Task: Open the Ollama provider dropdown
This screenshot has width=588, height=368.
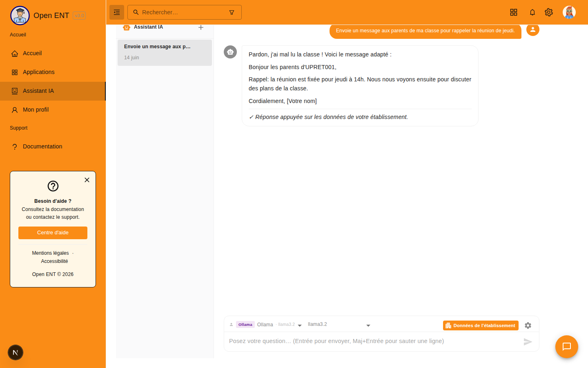Action: pyautogui.click(x=265, y=325)
